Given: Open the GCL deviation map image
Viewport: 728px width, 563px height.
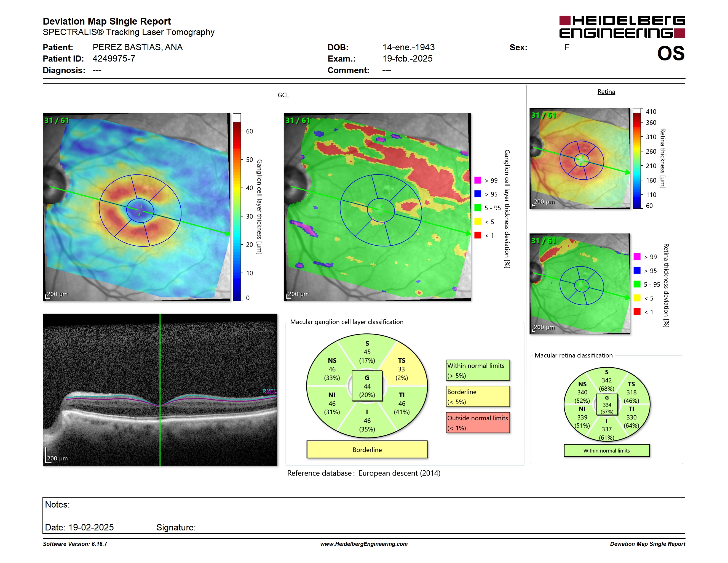Looking at the screenshot, I should (377, 207).
